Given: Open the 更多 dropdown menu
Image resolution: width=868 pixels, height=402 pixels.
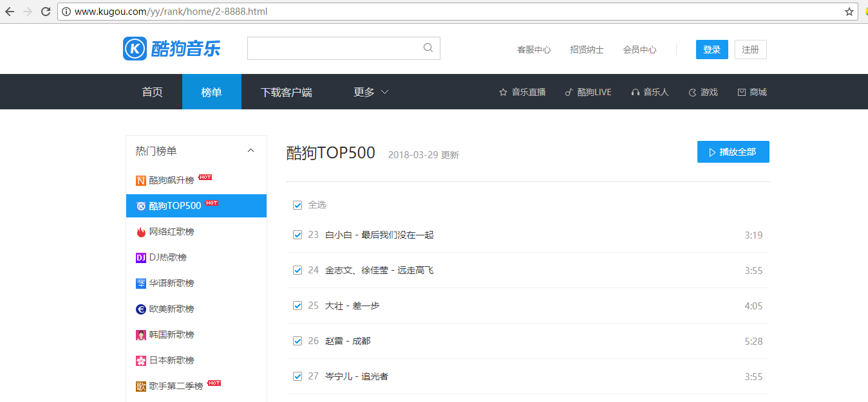Looking at the screenshot, I should (x=371, y=92).
